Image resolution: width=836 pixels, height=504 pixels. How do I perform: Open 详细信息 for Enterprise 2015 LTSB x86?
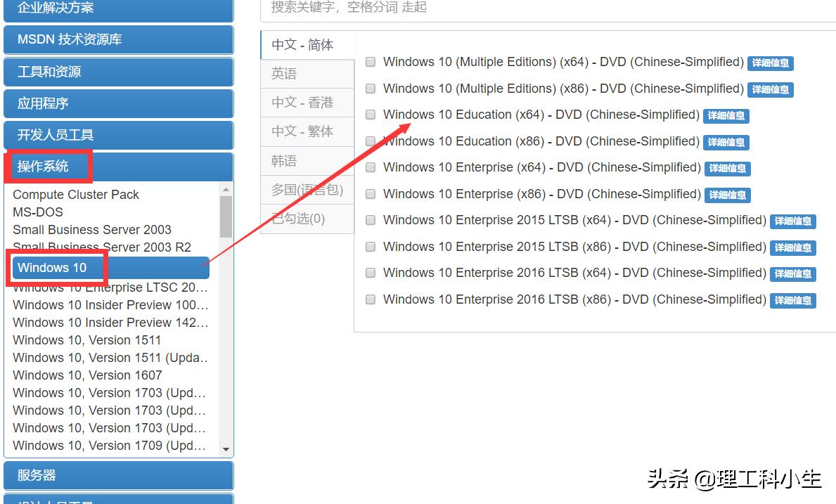click(793, 247)
